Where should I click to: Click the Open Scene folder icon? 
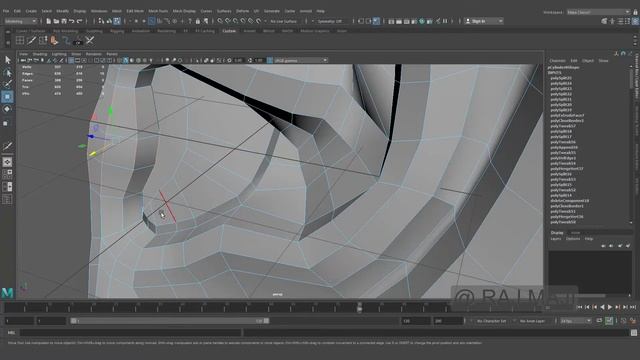tap(56, 21)
